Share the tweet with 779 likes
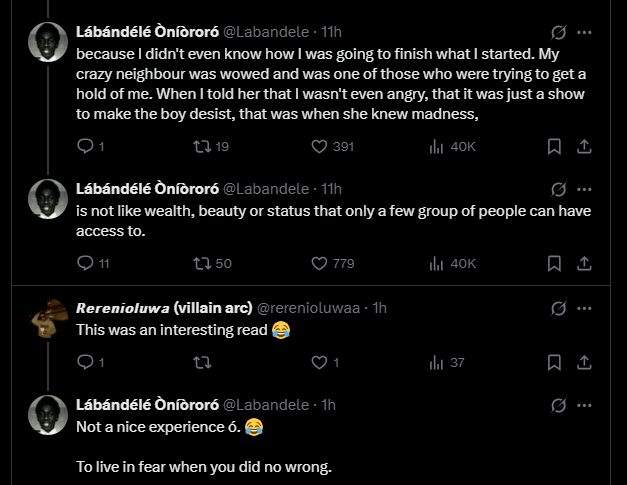Screen dimensions: 627x485 (x=586, y=264)
